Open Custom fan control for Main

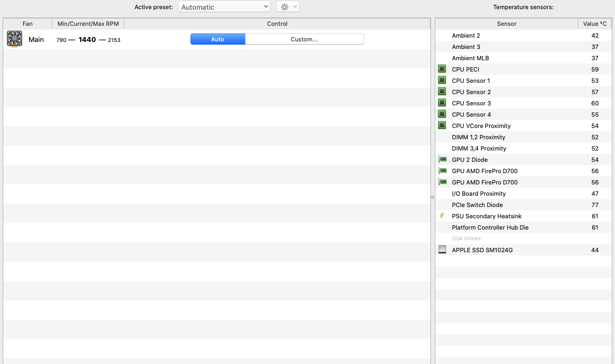pos(305,39)
